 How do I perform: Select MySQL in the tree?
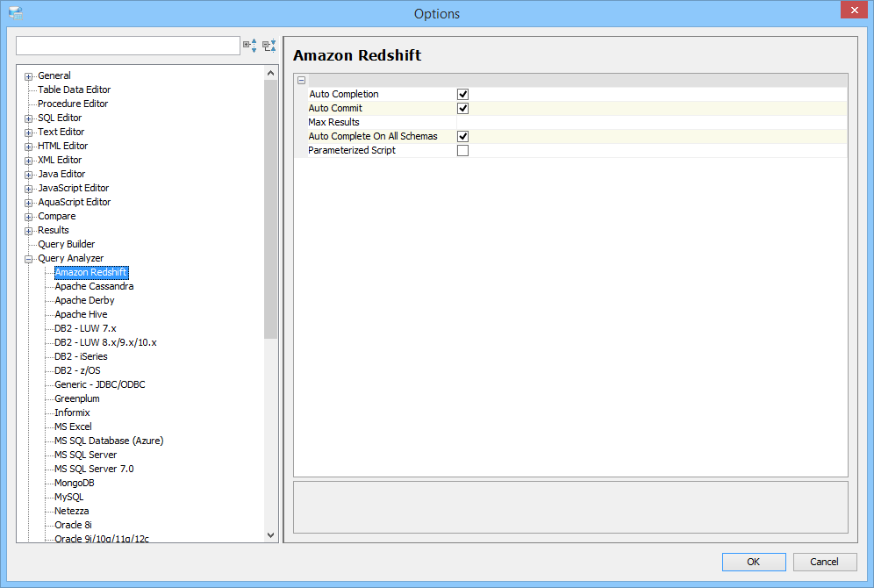click(x=69, y=497)
